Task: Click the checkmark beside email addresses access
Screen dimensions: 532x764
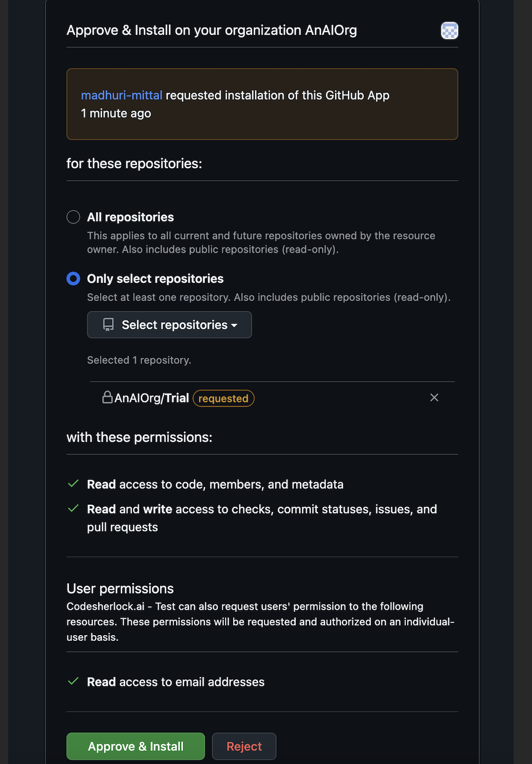Action: [73, 681]
